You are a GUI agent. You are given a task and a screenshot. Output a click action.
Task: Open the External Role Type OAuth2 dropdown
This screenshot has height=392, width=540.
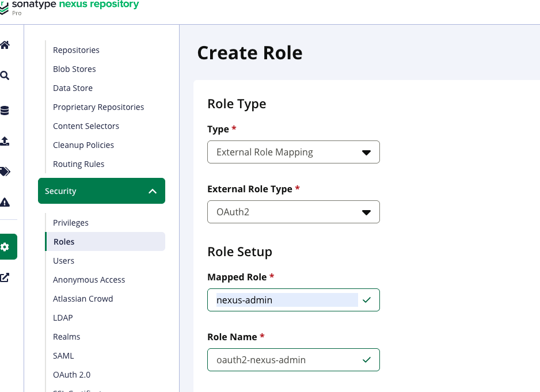(294, 212)
